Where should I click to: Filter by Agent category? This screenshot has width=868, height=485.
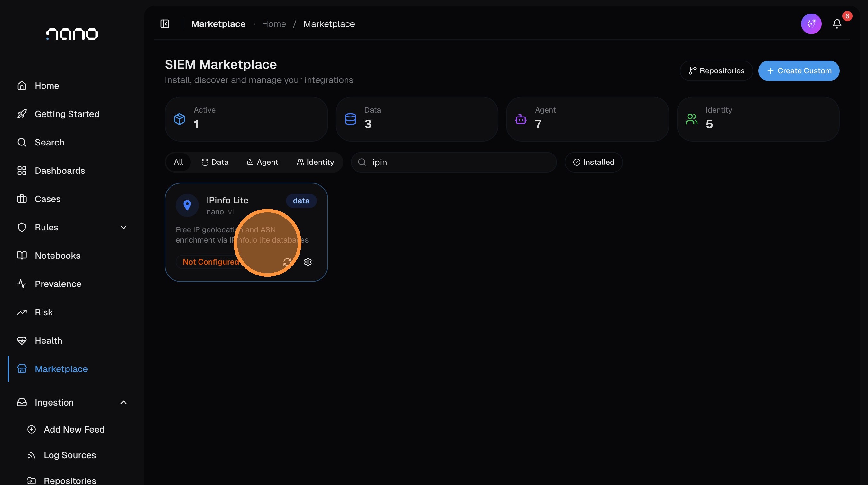coord(263,162)
